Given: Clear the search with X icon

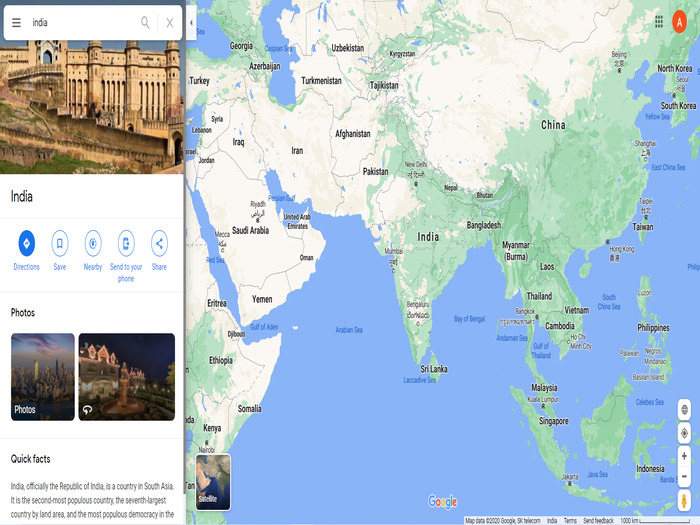Looking at the screenshot, I should (x=170, y=23).
